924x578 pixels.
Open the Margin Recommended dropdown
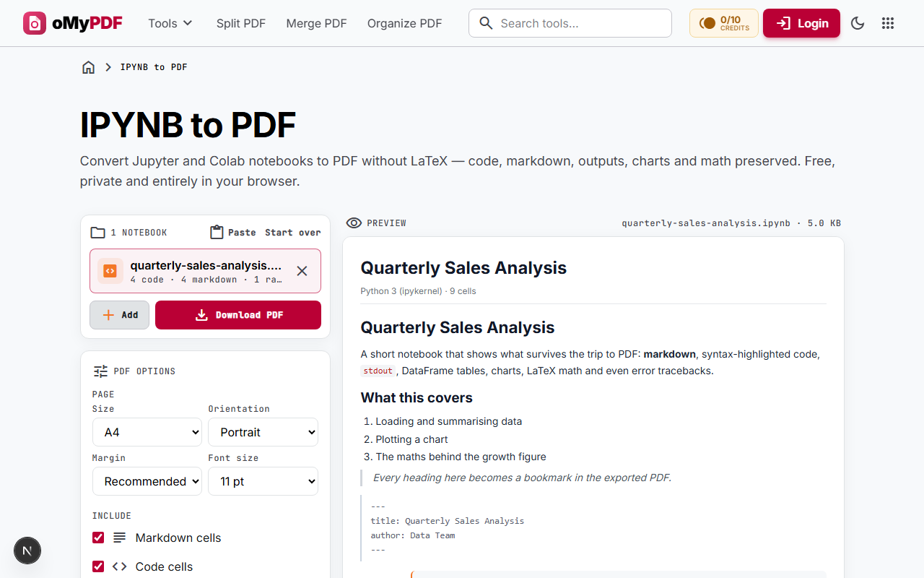[147, 481]
